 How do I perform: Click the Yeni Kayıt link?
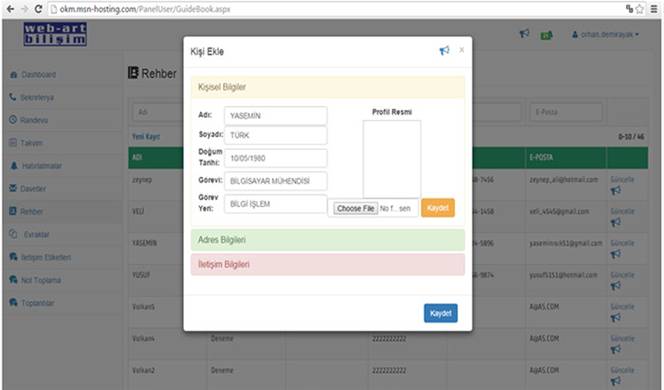[x=146, y=137]
